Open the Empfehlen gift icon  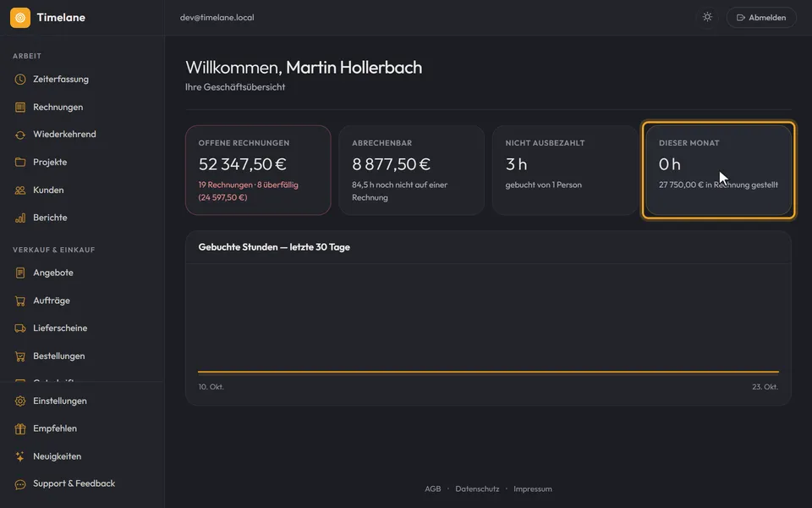click(20, 428)
